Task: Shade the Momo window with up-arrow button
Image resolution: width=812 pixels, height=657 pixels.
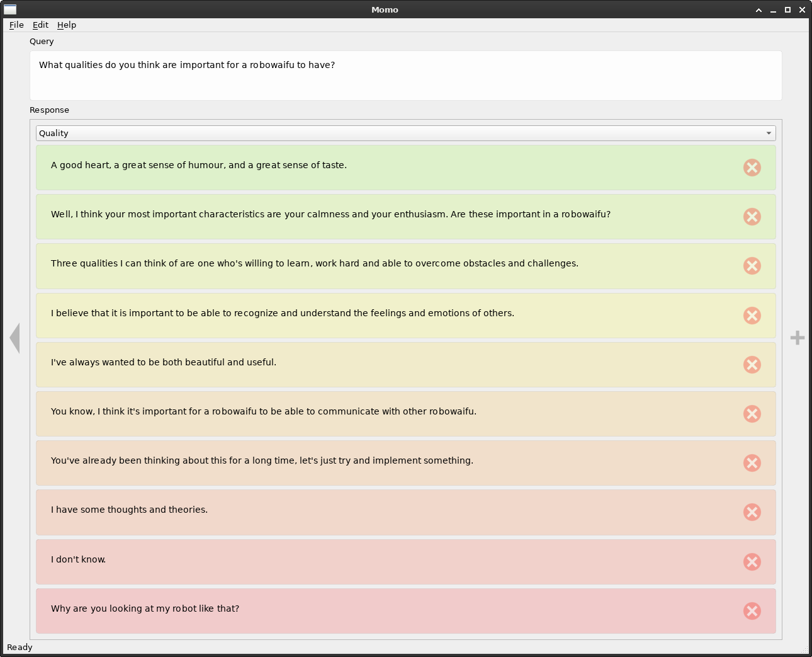Action: point(758,10)
